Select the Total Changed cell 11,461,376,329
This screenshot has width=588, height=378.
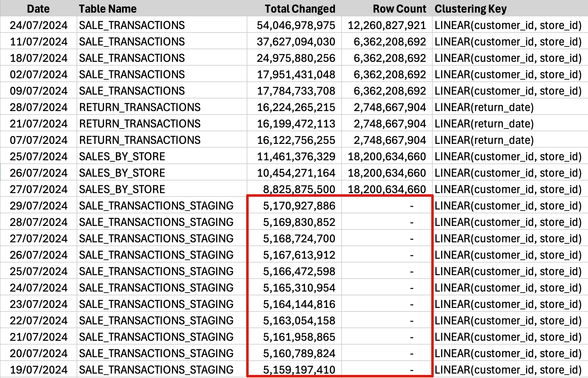294,156
